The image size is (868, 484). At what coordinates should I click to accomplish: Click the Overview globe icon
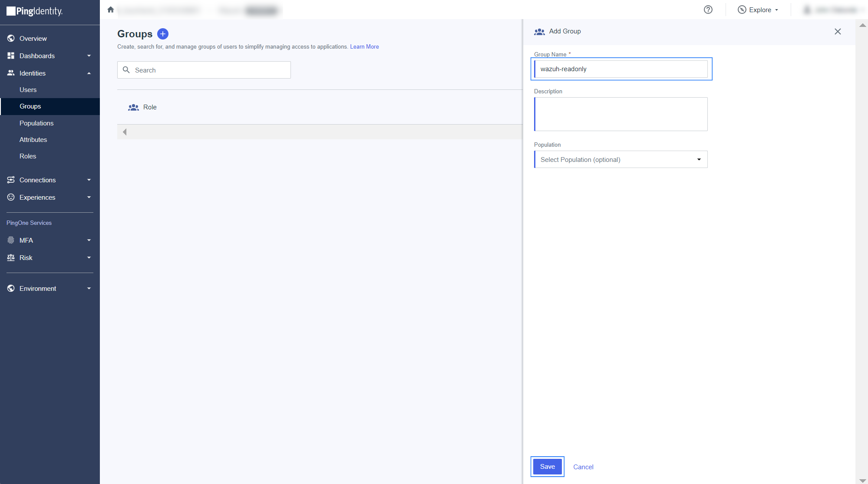[11, 38]
